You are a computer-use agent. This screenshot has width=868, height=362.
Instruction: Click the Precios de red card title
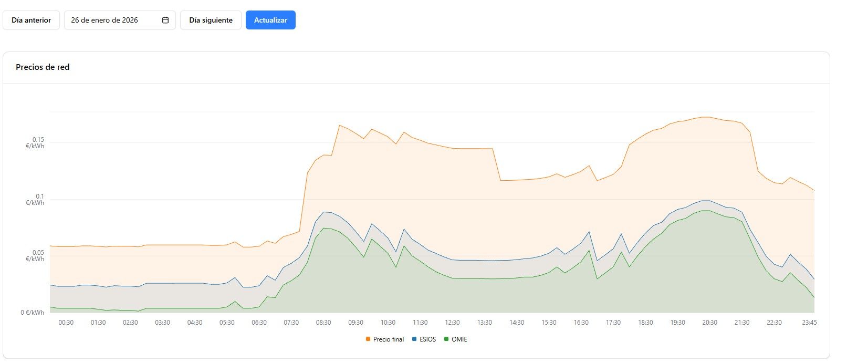click(x=43, y=67)
